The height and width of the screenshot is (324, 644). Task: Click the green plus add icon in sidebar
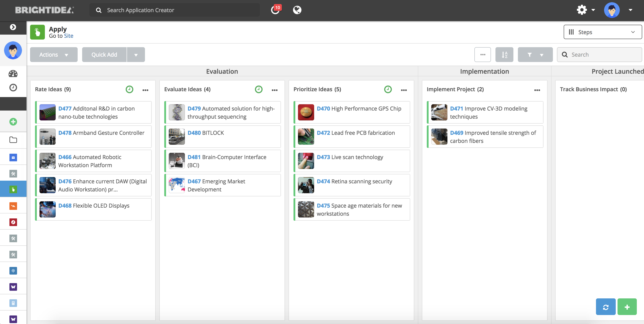tap(13, 122)
